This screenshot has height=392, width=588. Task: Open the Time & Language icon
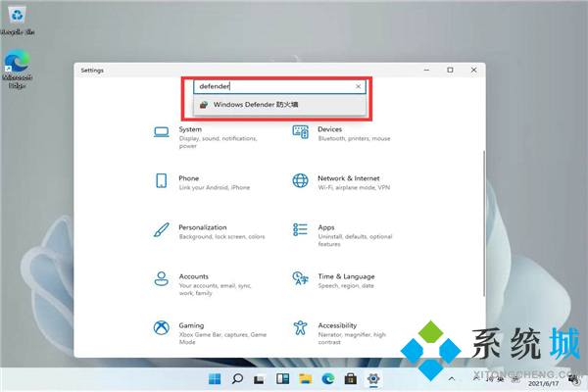point(301,278)
